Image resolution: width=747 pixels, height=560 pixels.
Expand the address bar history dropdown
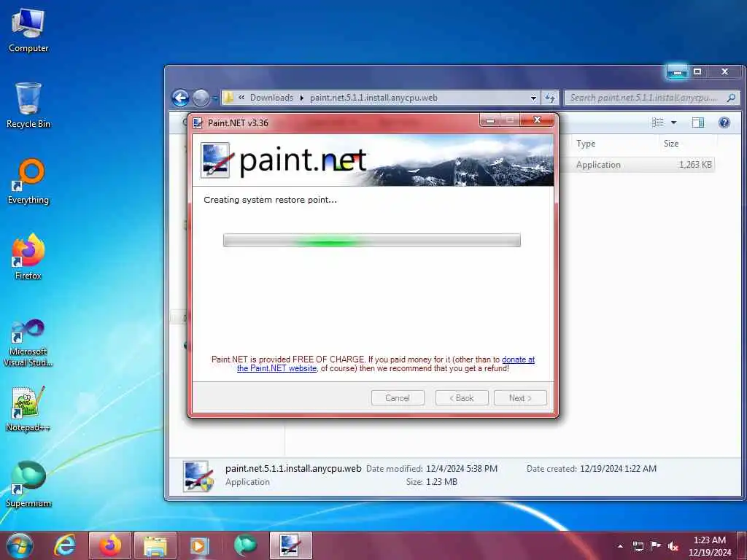coord(533,98)
